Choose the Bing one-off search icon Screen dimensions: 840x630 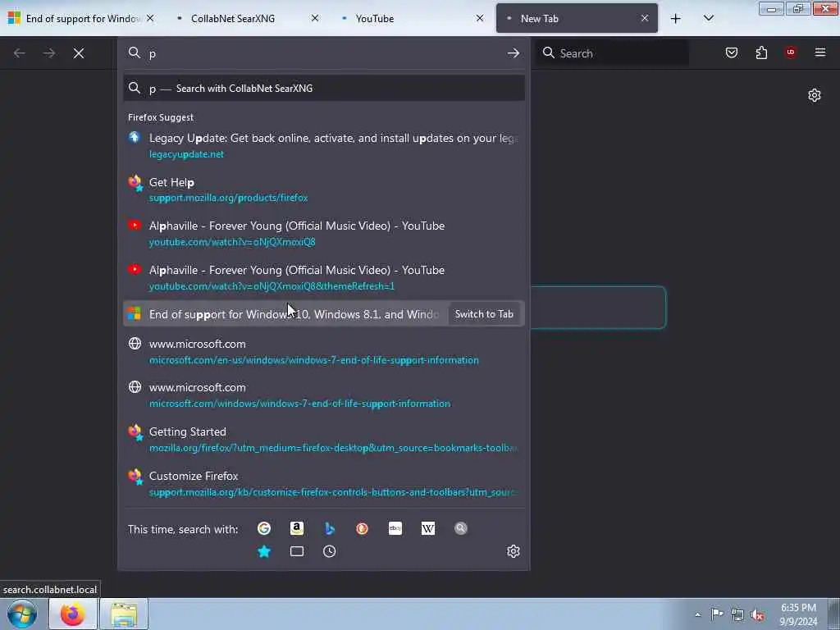(330, 529)
